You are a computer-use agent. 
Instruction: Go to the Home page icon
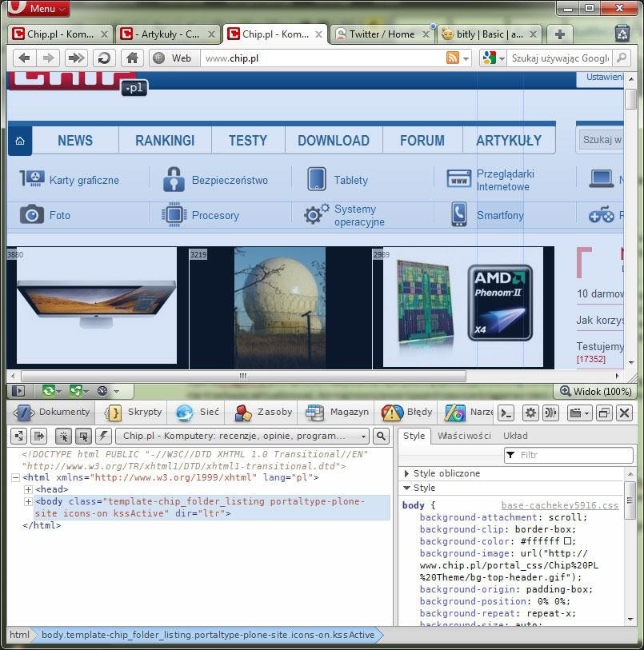(x=132, y=58)
